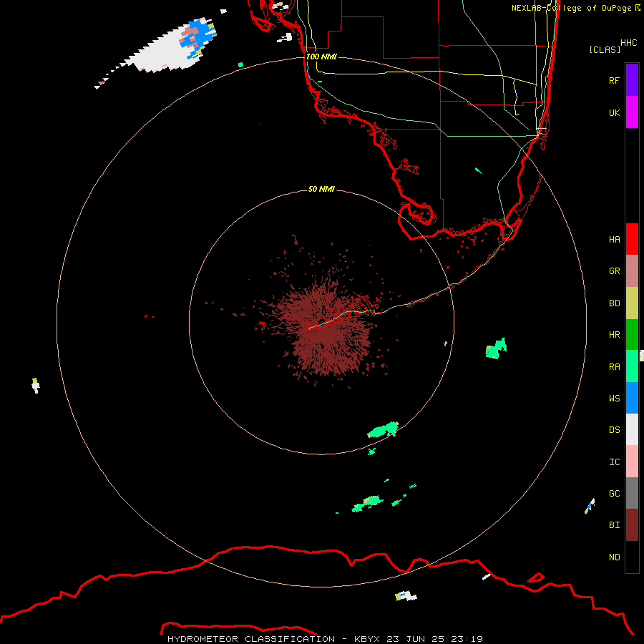Click the GC legend label text

[x=614, y=493]
